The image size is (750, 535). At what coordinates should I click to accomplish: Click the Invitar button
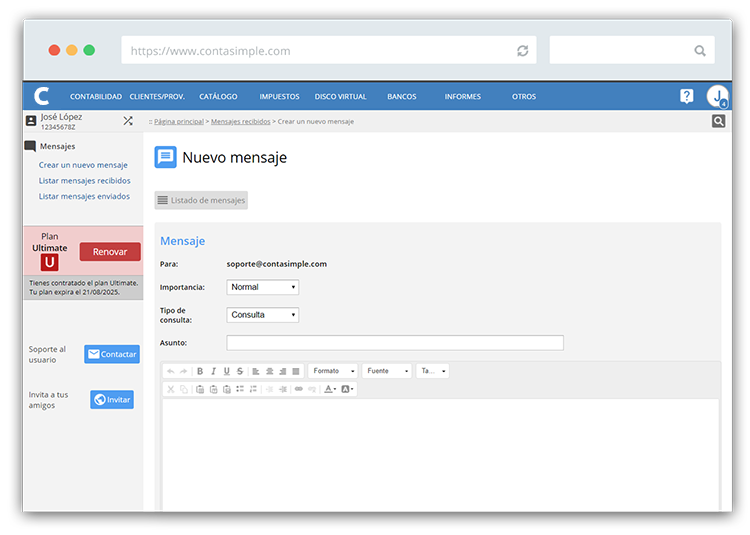coord(112,400)
